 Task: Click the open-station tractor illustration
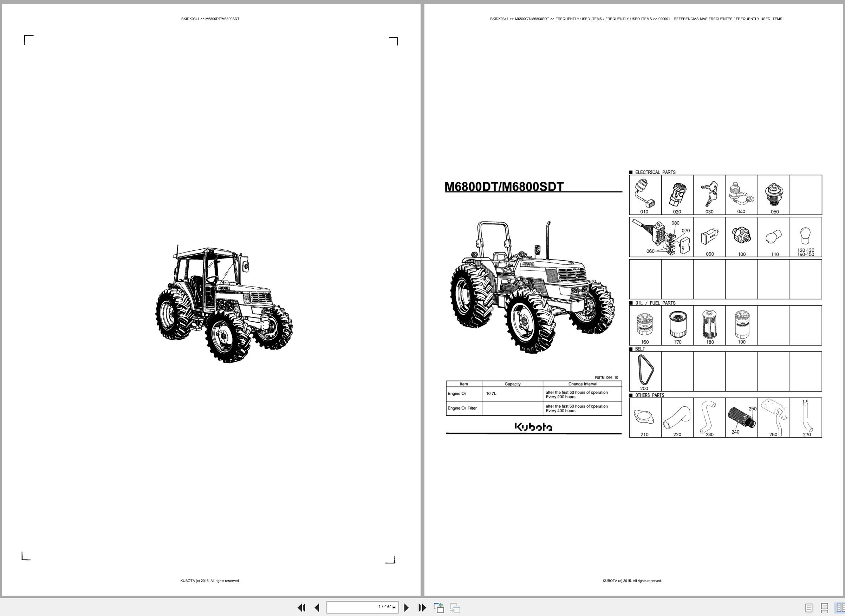(533, 287)
